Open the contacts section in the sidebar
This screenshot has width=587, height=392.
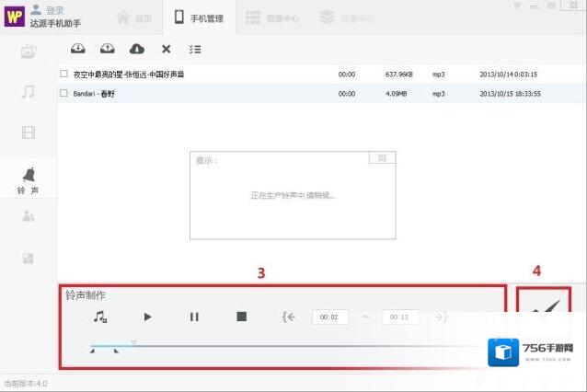coord(29,216)
